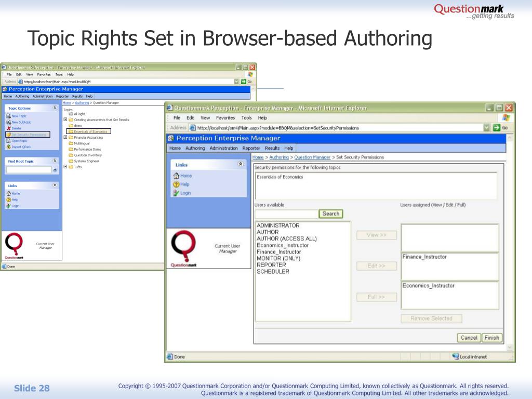This screenshot has width=532, height=399.
Task: Select ADMINISTRATOR in Users available list
Action: point(278,225)
